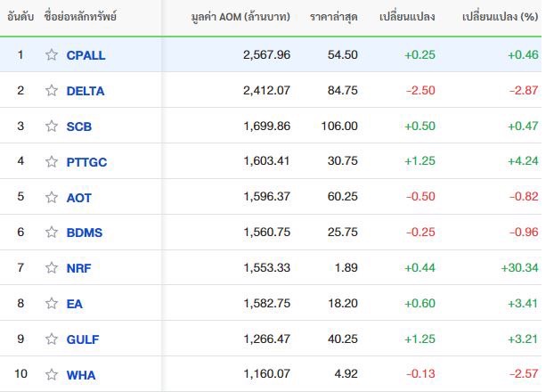Sort by ราคาล่าสุด column header
Screen dimensions: 554x392
point(333,17)
